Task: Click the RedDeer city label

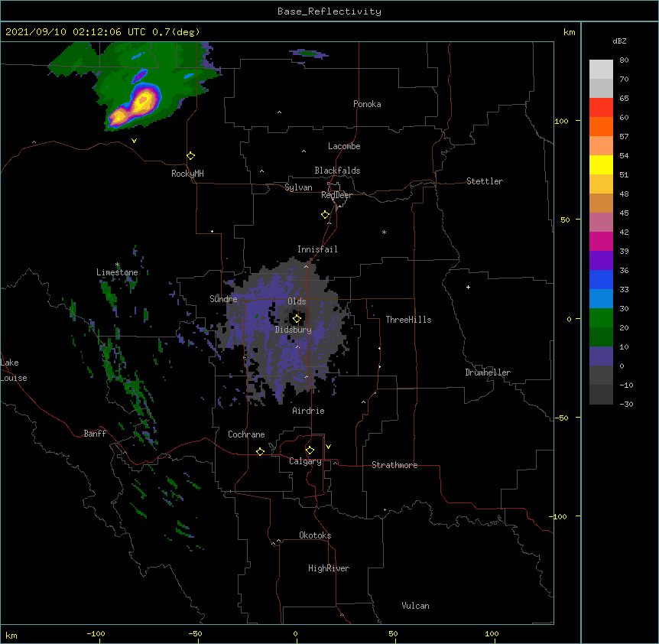Action: tap(336, 195)
